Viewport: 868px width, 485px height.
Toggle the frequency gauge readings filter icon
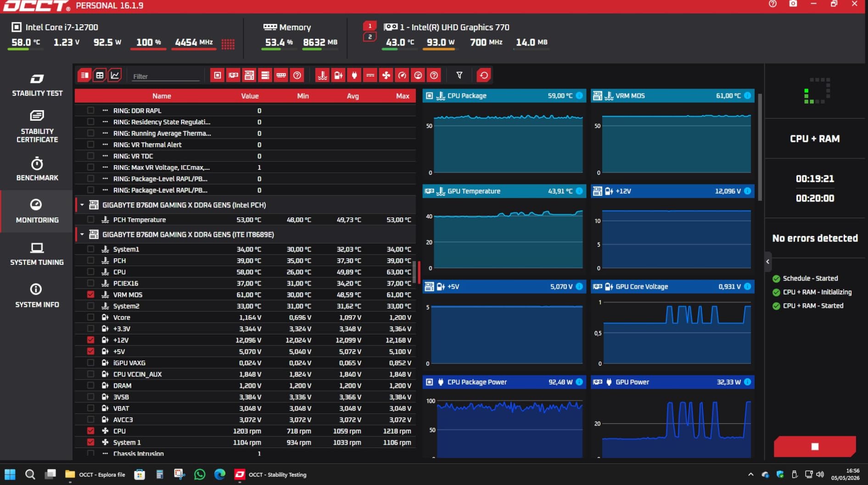[402, 75]
